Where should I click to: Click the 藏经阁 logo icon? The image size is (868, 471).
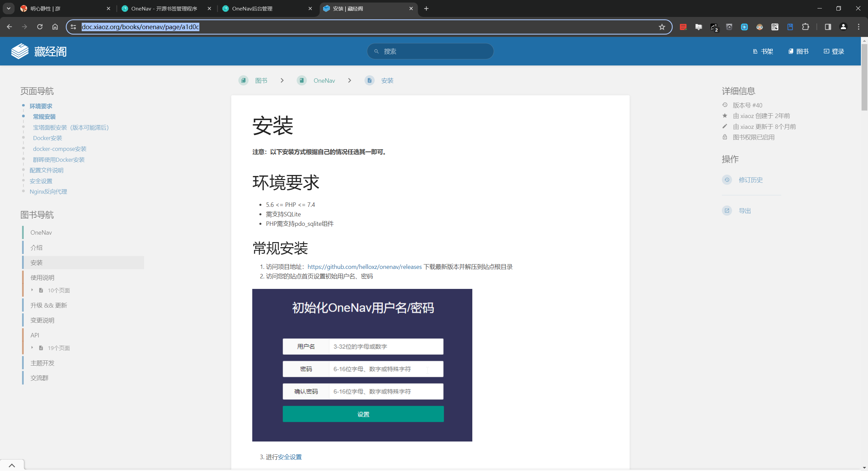pos(20,51)
